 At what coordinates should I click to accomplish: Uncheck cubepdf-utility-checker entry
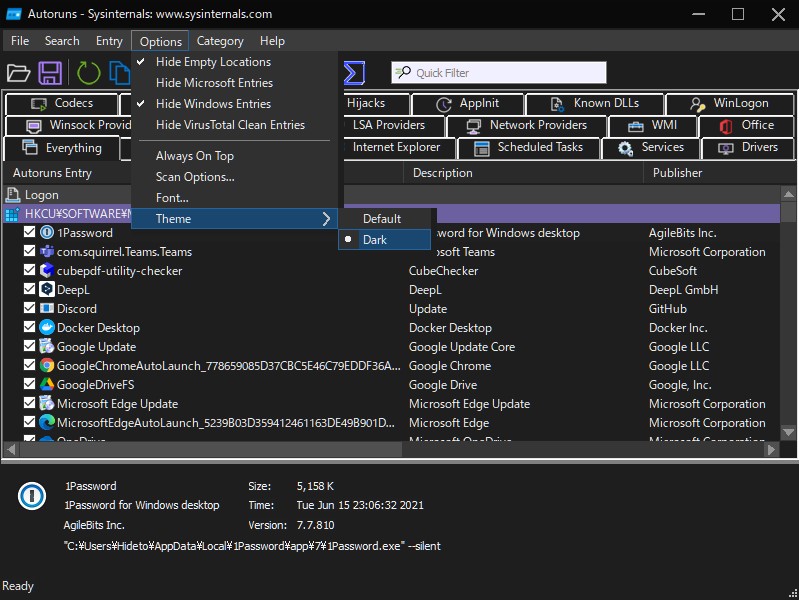click(30, 270)
